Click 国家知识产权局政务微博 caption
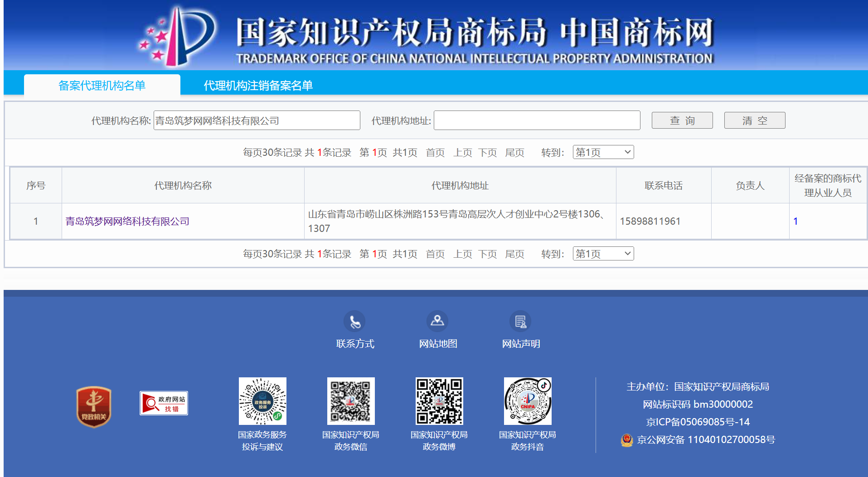868x477 pixels. point(439,440)
